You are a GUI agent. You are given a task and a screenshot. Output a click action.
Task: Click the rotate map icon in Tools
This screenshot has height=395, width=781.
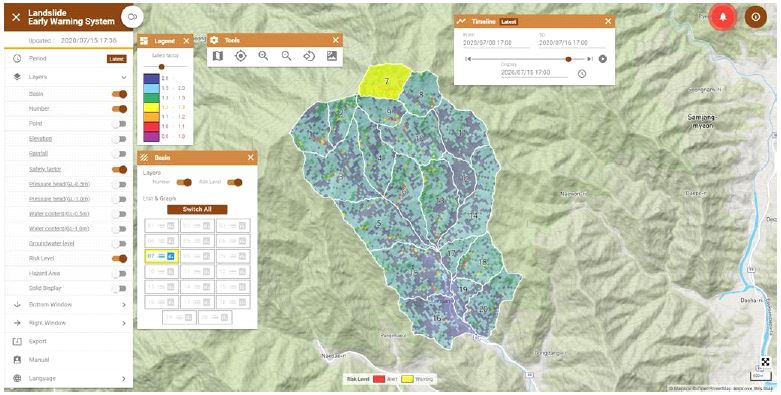tap(309, 56)
